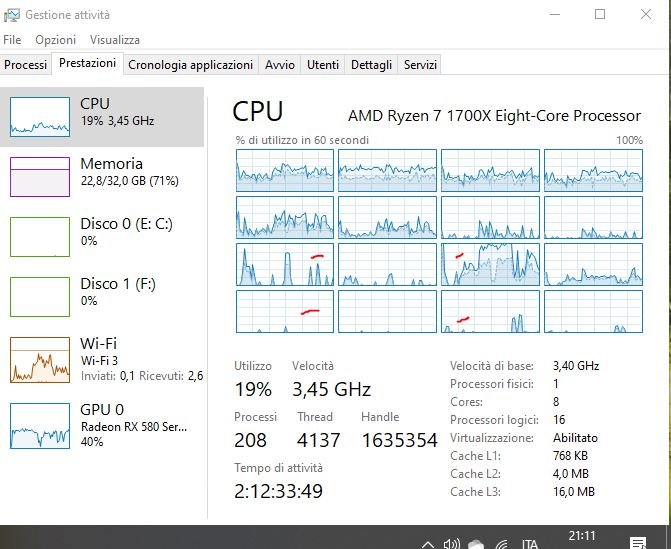Go to the Utenti tab
671x549 pixels.
click(x=323, y=65)
